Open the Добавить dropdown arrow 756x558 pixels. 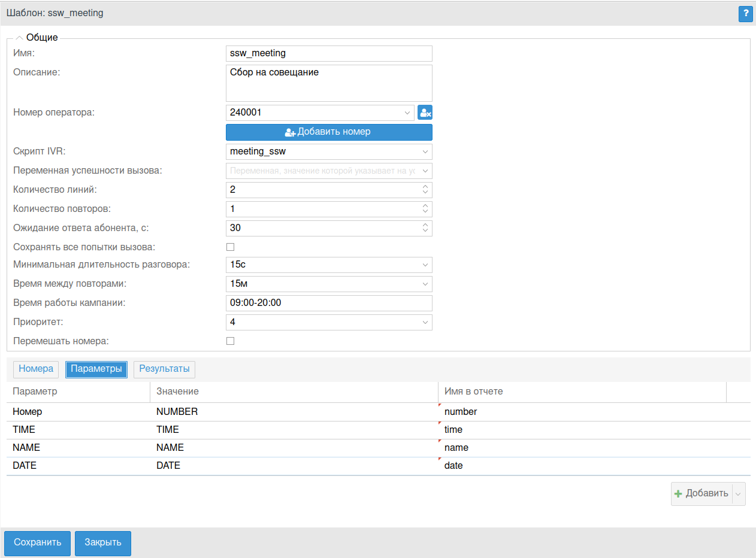[738, 494]
